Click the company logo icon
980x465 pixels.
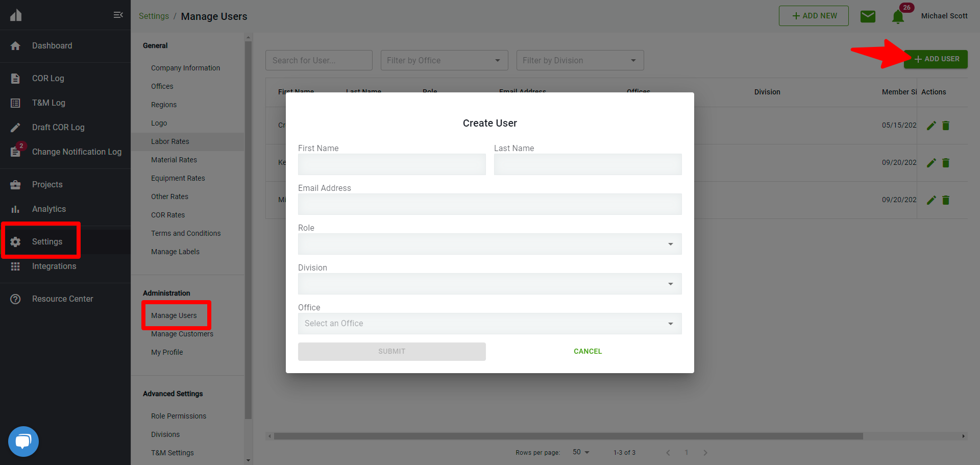click(16, 15)
